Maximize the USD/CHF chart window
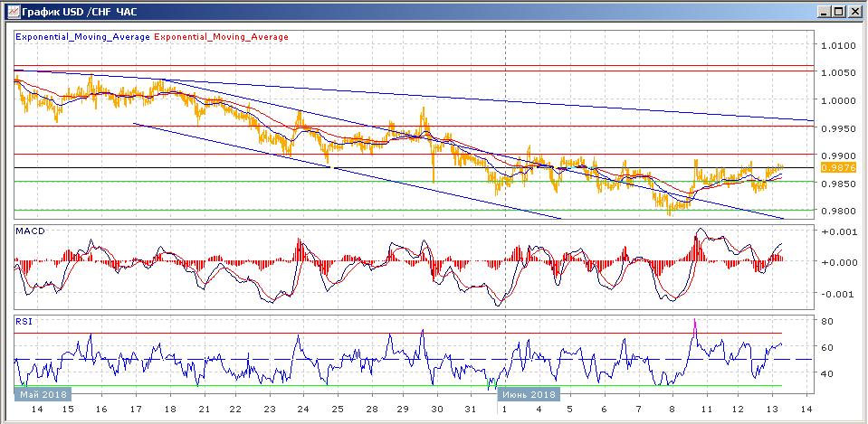 (x=839, y=12)
